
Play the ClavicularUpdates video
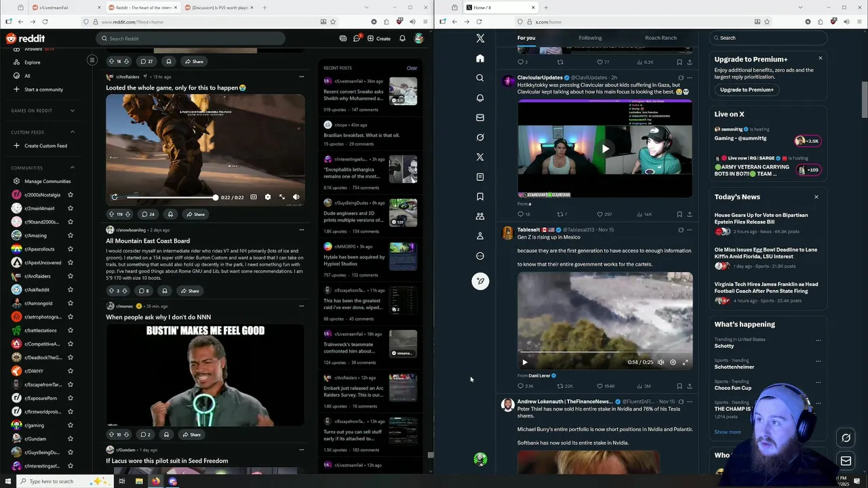click(605, 148)
